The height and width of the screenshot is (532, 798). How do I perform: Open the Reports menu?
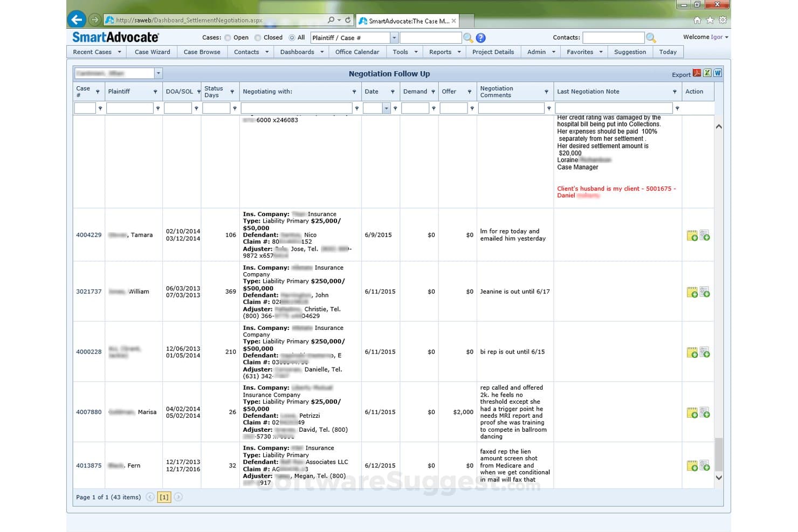point(445,52)
